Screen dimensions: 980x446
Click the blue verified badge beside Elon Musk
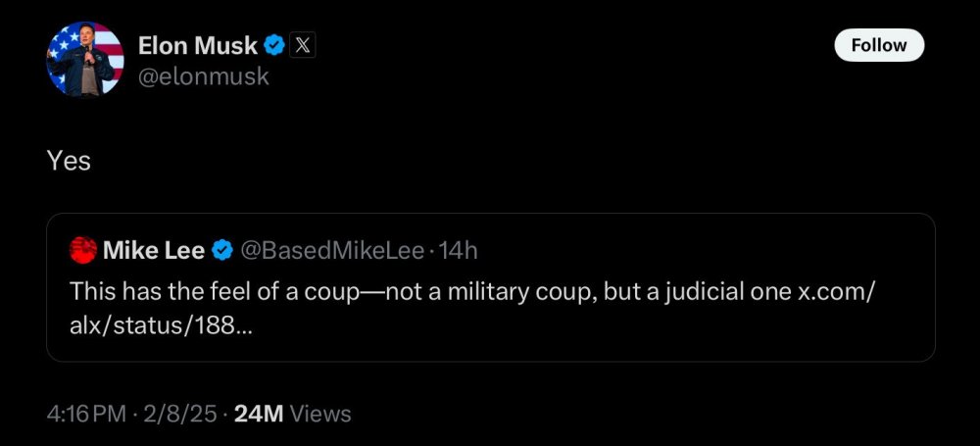(x=275, y=45)
